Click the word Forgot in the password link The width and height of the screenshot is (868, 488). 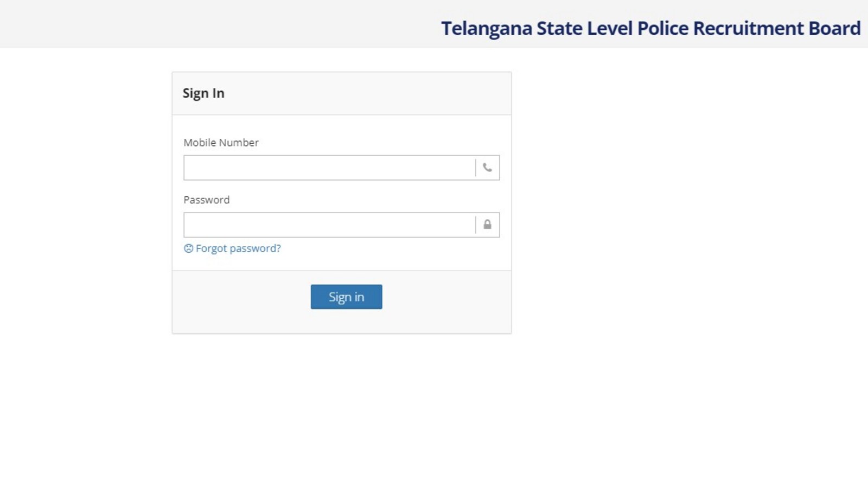click(212, 248)
